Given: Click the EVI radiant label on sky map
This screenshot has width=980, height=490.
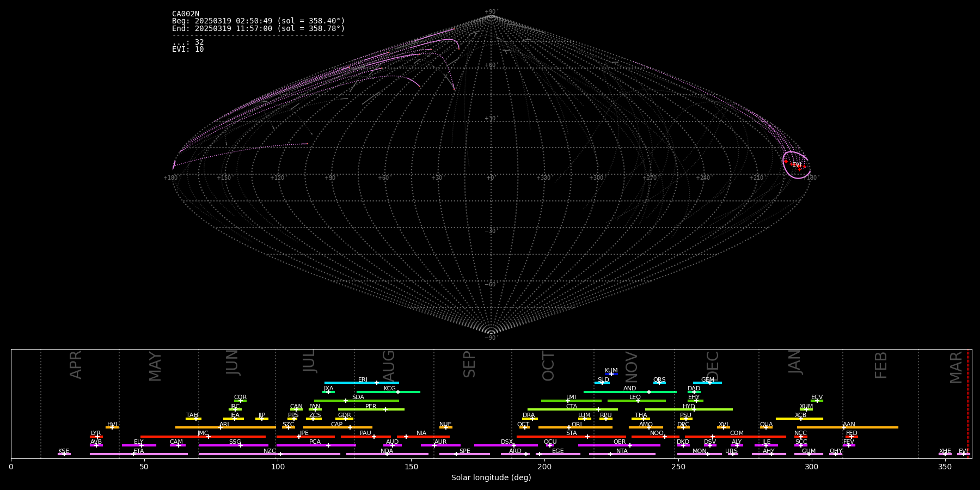Looking at the screenshot, I should [797, 165].
